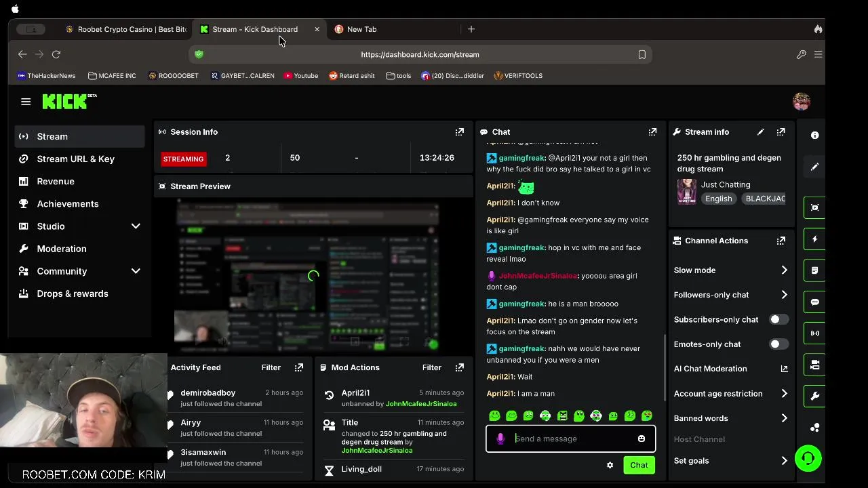The image size is (868, 488).
Task: Pop out the Channel Actions panel
Action: point(781,241)
